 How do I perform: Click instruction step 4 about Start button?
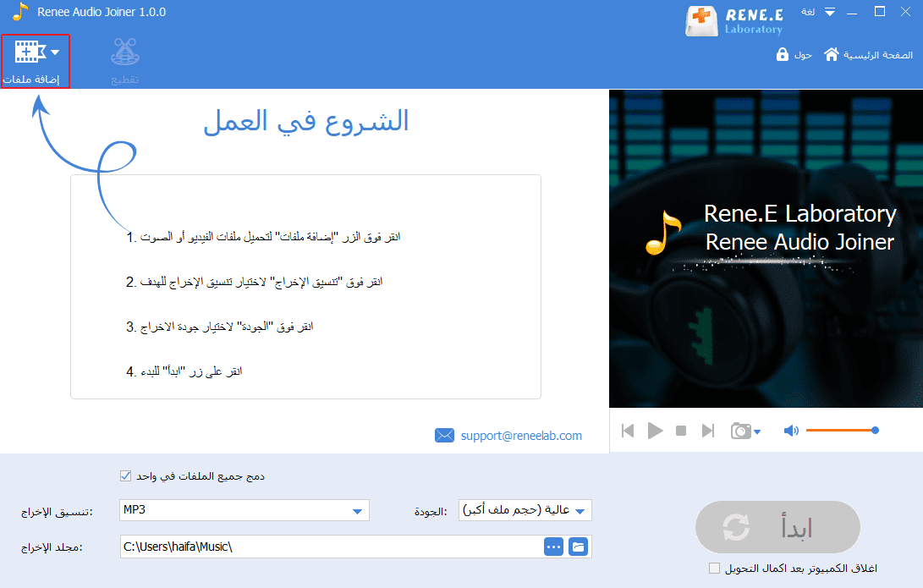[184, 371]
